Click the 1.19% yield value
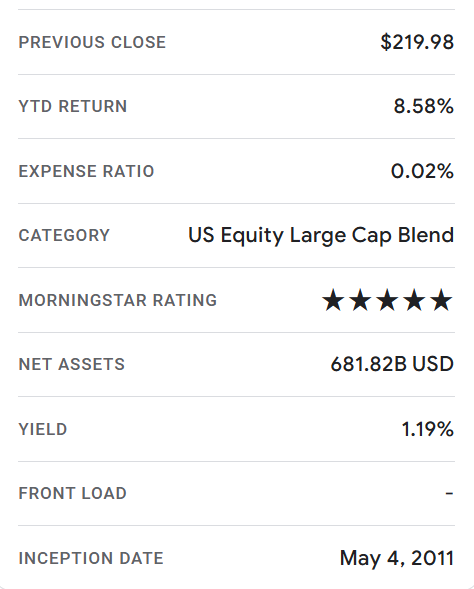This screenshot has height=589, width=474. click(428, 429)
